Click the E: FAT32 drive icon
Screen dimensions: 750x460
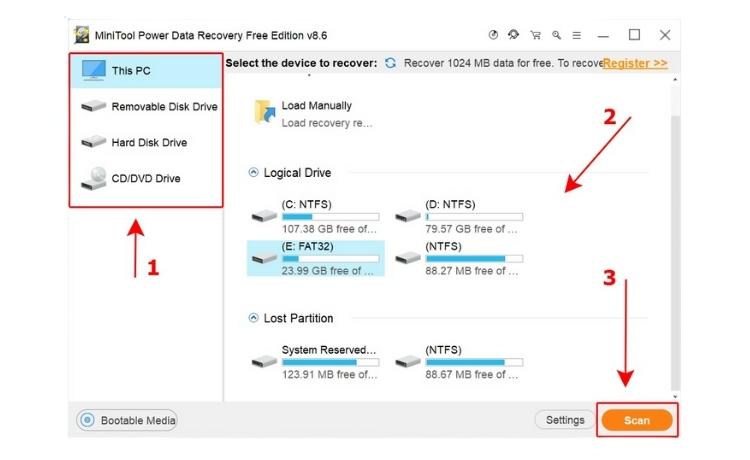(x=264, y=258)
